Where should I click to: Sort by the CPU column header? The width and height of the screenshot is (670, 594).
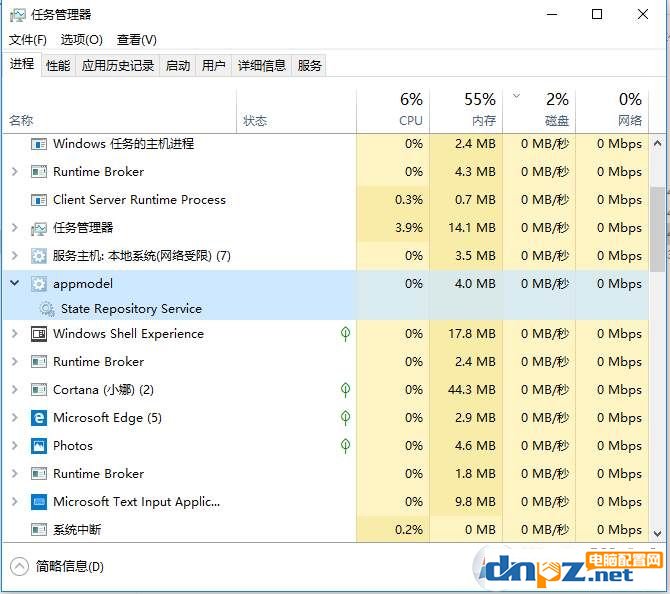[x=393, y=111]
